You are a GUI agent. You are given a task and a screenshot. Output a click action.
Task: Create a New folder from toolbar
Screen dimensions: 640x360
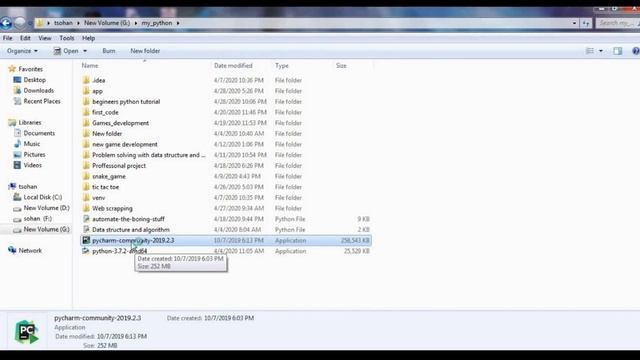145,51
